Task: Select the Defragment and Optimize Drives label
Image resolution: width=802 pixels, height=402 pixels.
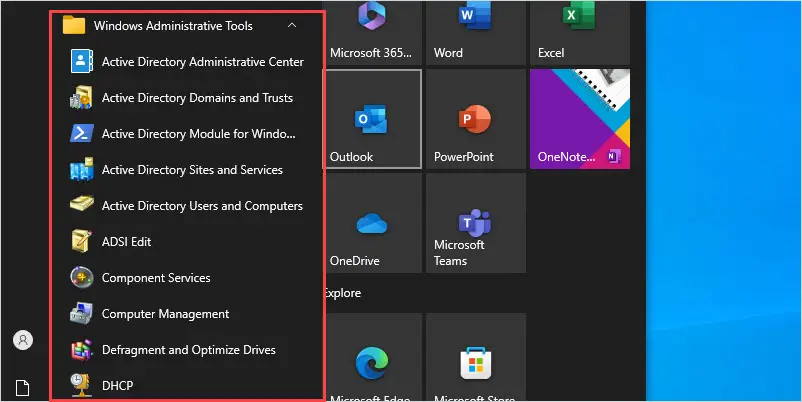Action: (x=189, y=350)
